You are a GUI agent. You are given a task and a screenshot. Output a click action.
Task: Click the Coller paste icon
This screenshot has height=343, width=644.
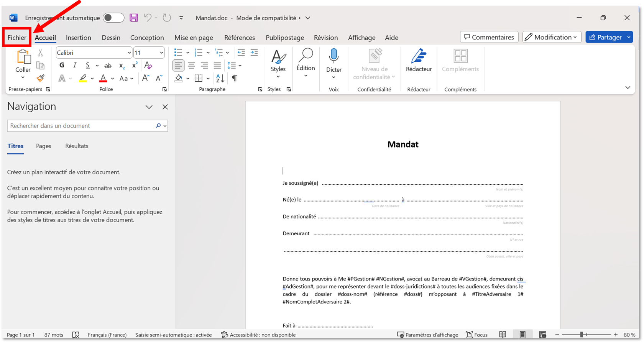pos(23,57)
